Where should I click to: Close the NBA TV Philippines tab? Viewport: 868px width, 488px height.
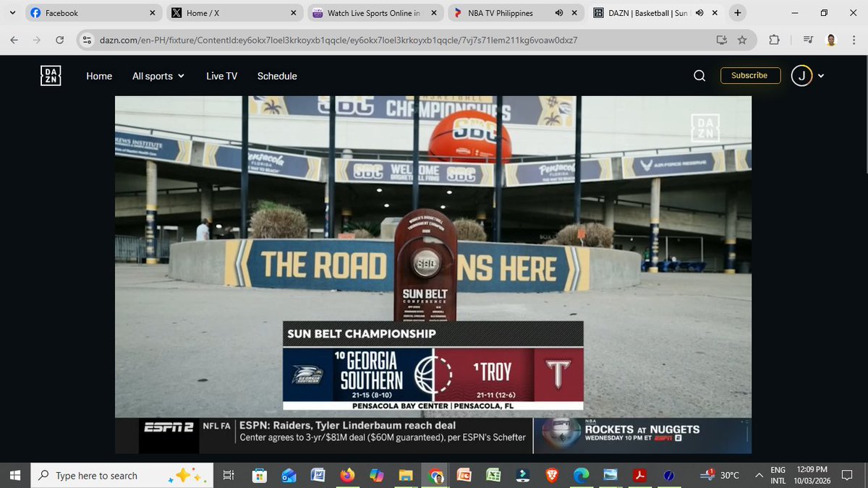(x=574, y=13)
